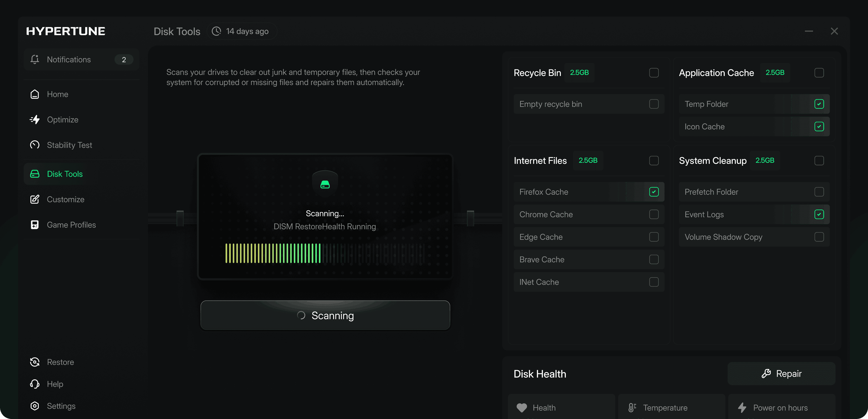The height and width of the screenshot is (419, 868).
Task: Enable the Edge Cache checkbox
Action: (x=654, y=237)
